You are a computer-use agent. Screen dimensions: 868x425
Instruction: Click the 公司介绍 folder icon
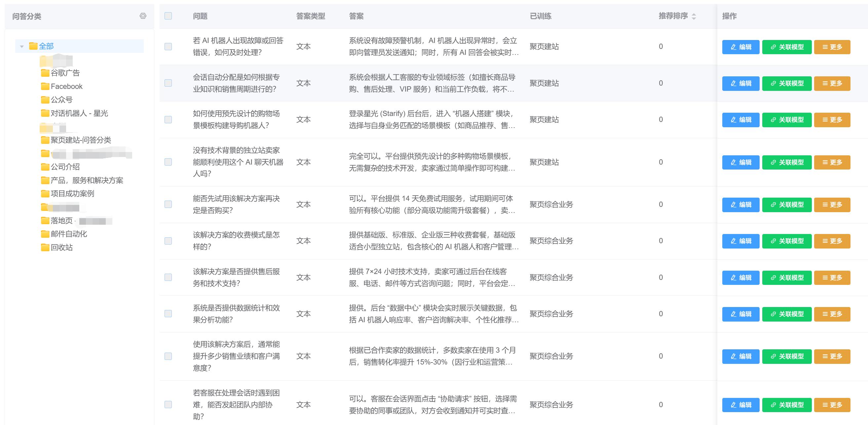(45, 167)
